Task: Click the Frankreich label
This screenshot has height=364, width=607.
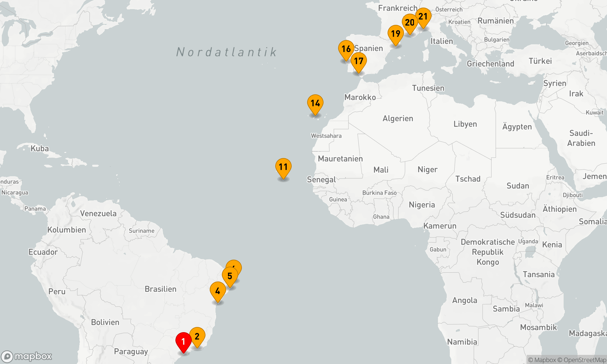Action: point(398,8)
